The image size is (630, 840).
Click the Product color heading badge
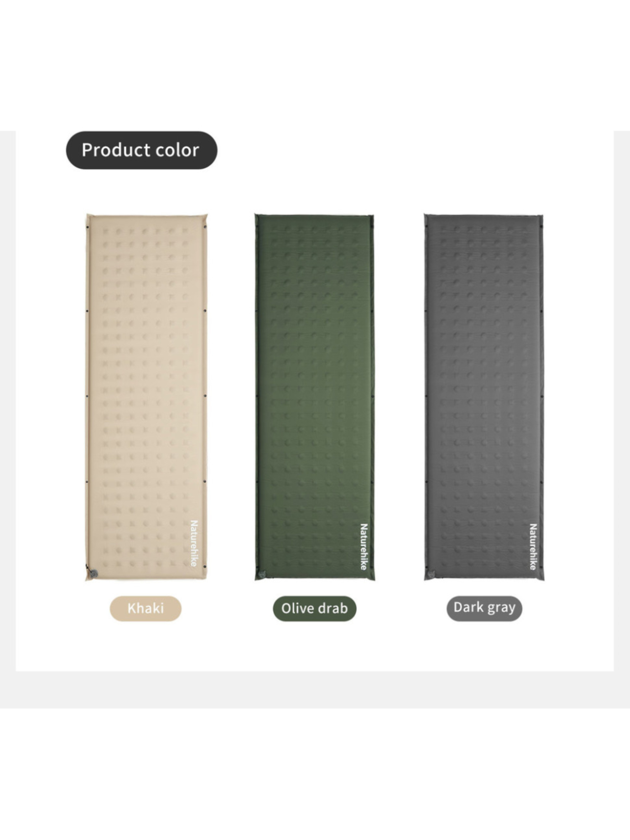(142, 150)
